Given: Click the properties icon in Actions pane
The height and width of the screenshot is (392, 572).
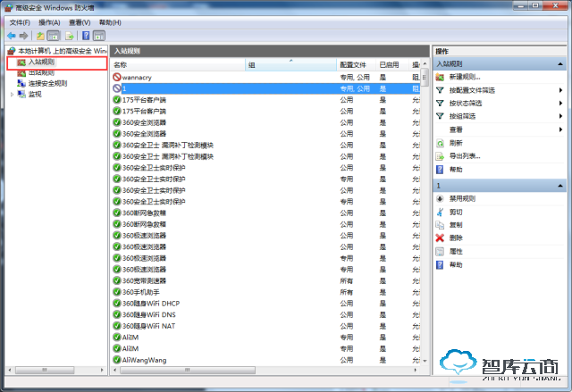Looking at the screenshot, I should [440, 252].
